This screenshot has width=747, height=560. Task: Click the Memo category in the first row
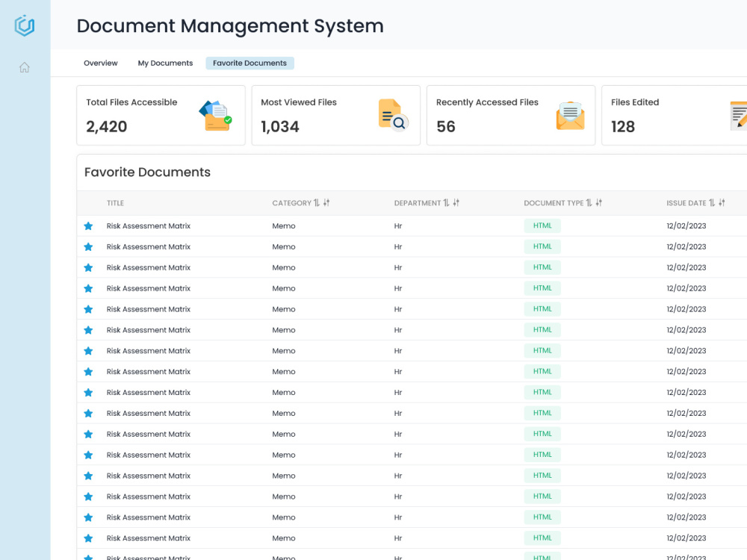click(284, 226)
